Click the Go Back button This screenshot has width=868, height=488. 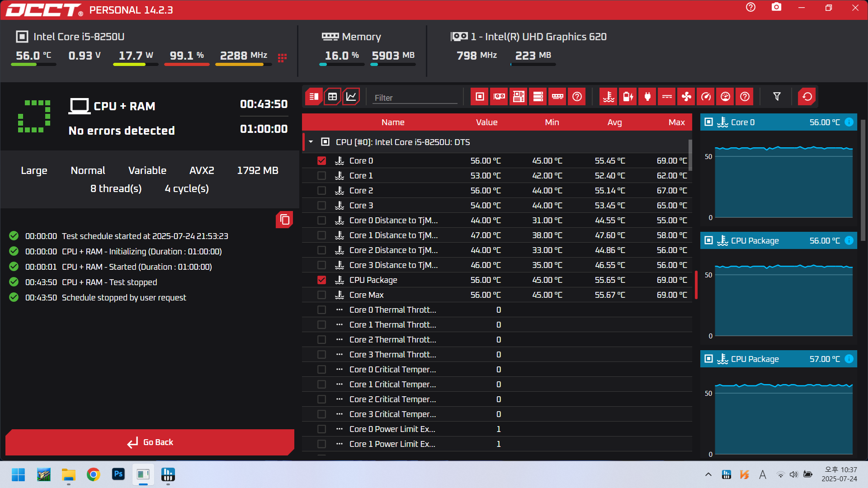(150, 442)
